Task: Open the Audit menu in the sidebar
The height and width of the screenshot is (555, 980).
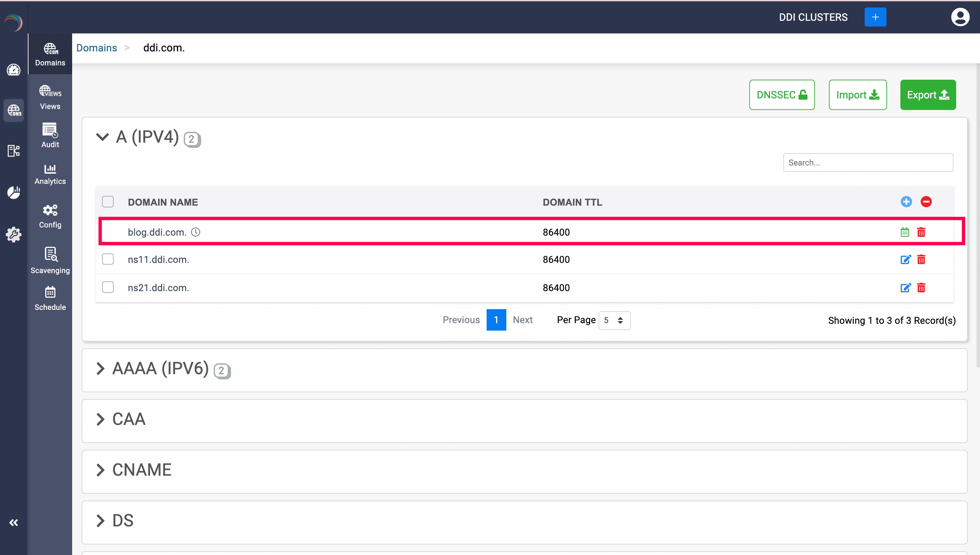Action: [50, 135]
